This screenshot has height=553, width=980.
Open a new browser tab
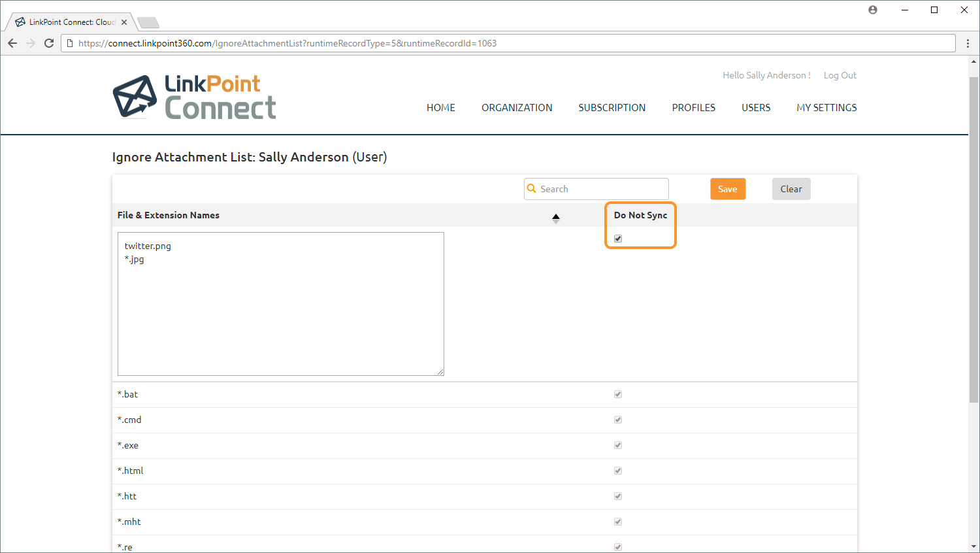[148, 23]
